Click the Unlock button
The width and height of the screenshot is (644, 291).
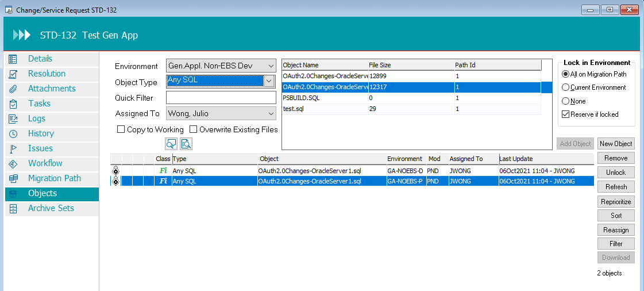616,173
